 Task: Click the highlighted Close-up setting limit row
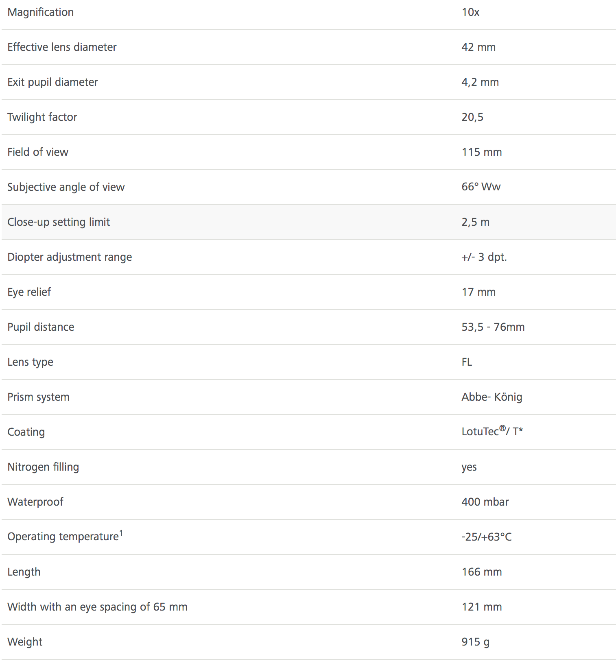pyautogui.click(x=309, y=222)
